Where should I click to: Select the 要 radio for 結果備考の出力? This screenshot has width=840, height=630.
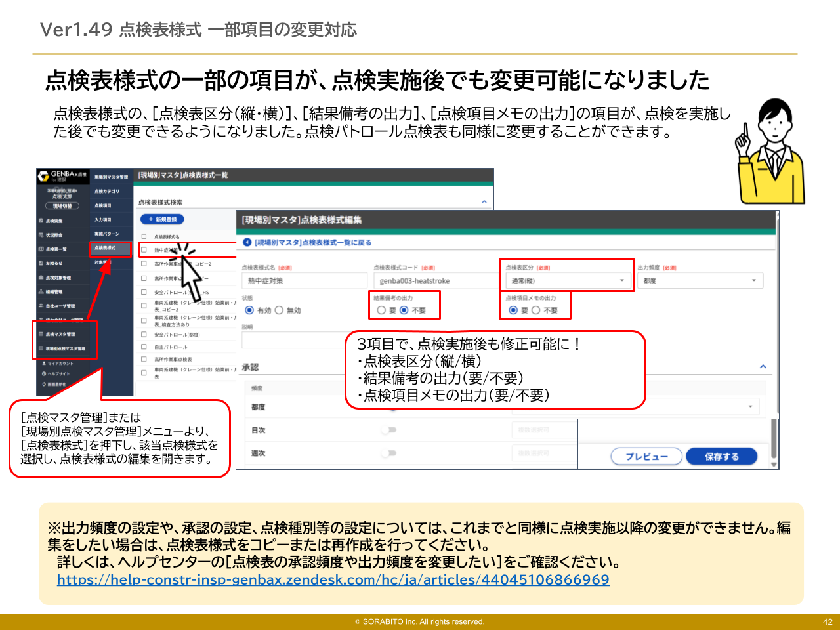click(381, 310)
